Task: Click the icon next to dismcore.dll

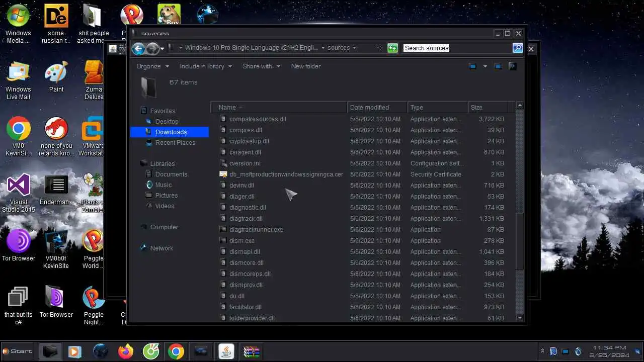Action: coord(224,263)
